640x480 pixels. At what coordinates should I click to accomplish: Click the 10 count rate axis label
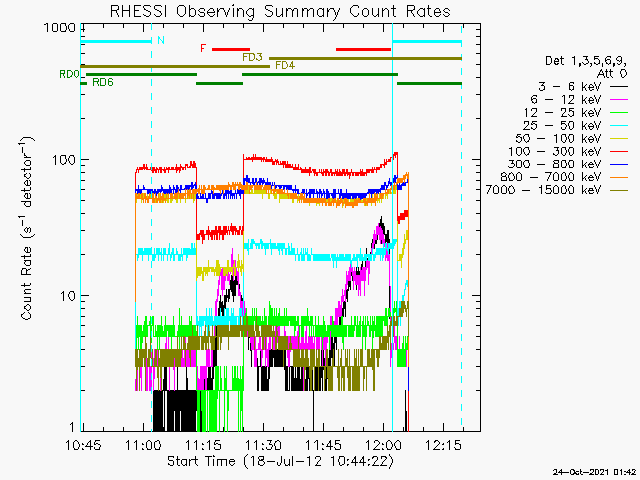click(68, 296)
